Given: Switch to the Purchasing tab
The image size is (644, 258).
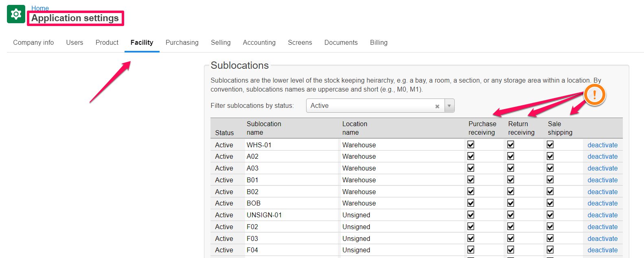Looking at the screenshot, I should pos(182,42).
